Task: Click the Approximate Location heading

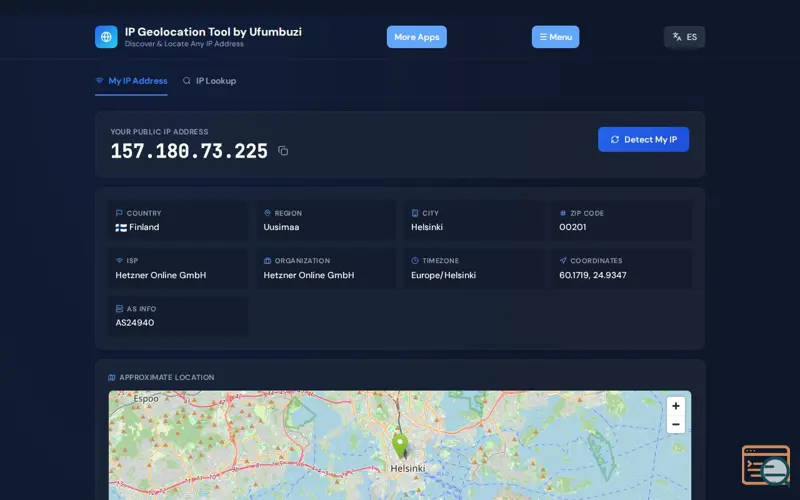Action: [x=167, y=377]
